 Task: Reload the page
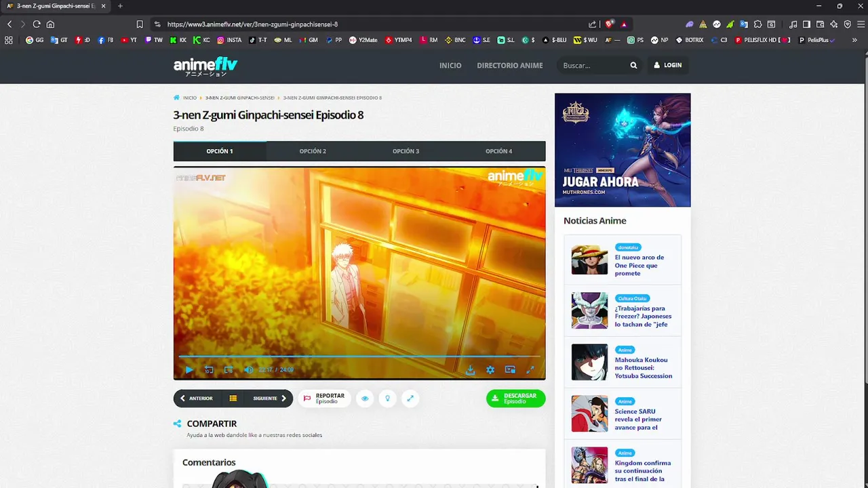click(x=37, y=24)
